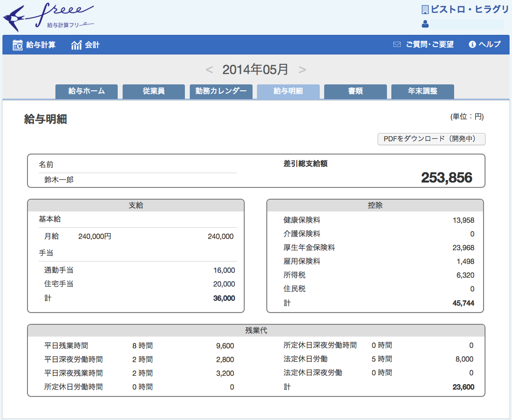Go to next month arrow
The height and width of the screenshot is (420, 512).
click(302, 70)
